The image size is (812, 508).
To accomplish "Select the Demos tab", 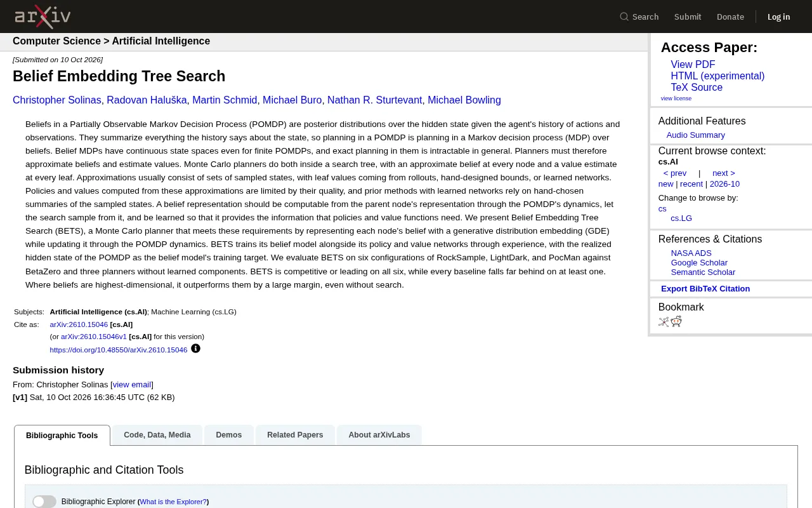I will 229,435.
